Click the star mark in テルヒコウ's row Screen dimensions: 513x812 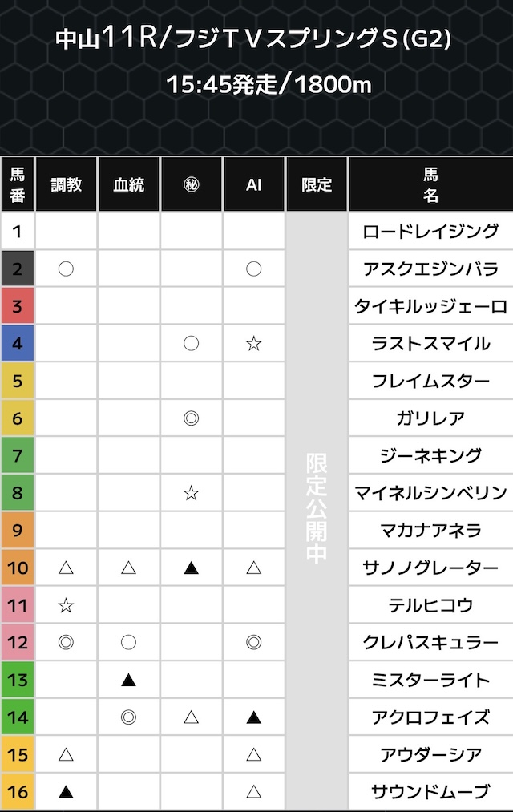66,605
